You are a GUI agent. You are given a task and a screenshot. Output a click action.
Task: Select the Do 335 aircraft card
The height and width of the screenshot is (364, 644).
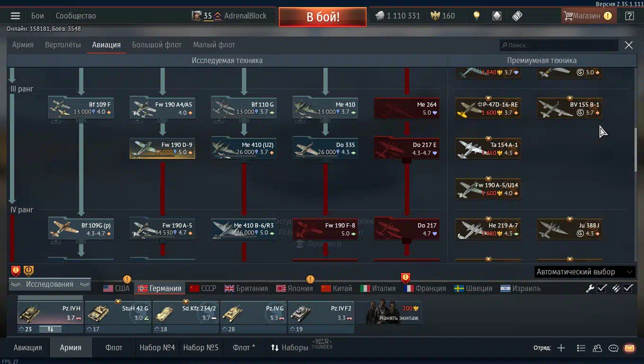(325, 148)
